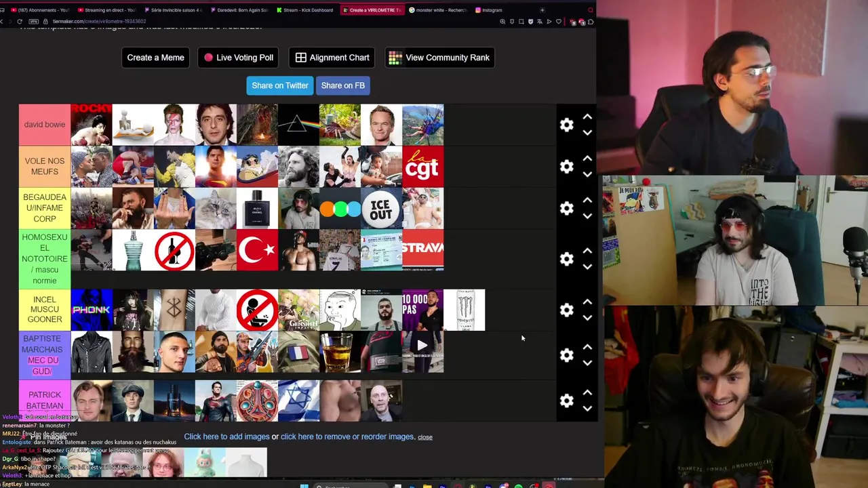Edit the INCEL MUSCU GOONER tier label
Screen dimensions: 868x488
[x=45, y=310]
